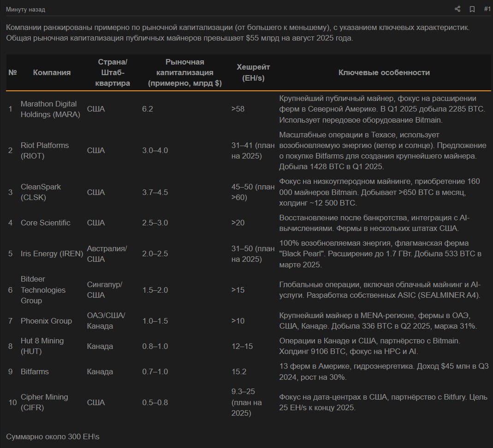Click hashrate "45–50 (план >60)"
The height and width of the screenshot is (448, 493).
tap(253, 192)
